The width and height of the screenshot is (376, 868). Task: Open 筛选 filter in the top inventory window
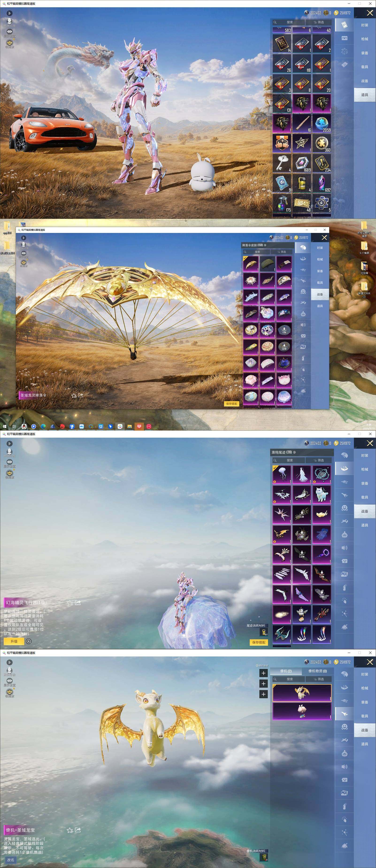(x=319, y=22)
